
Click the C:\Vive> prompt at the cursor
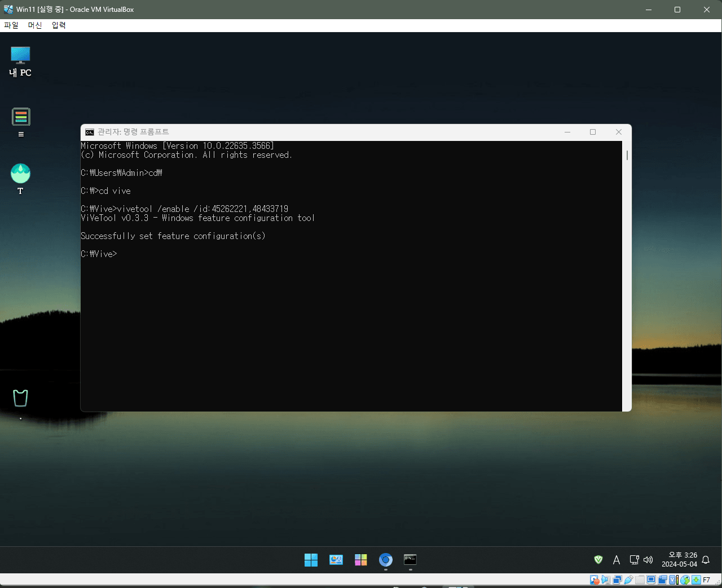99,254
